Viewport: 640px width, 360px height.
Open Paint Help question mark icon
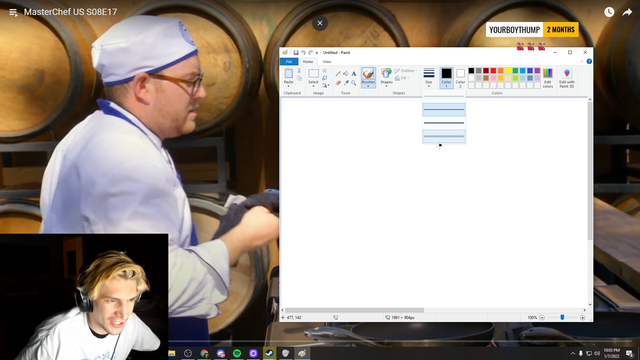pyautogui.click(x=589, y=61)
